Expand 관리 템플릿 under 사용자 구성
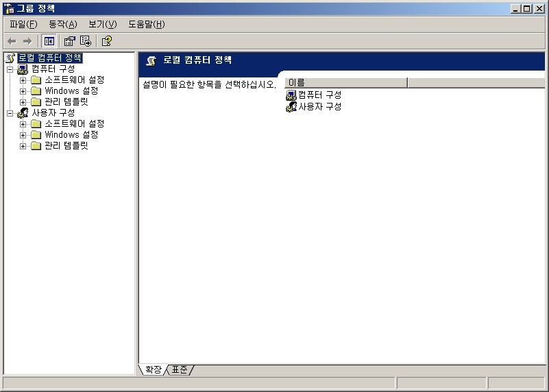 point(23,146)
